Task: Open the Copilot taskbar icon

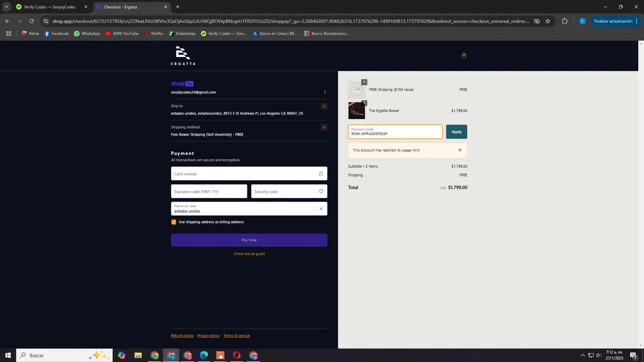Action: [122, 355]
